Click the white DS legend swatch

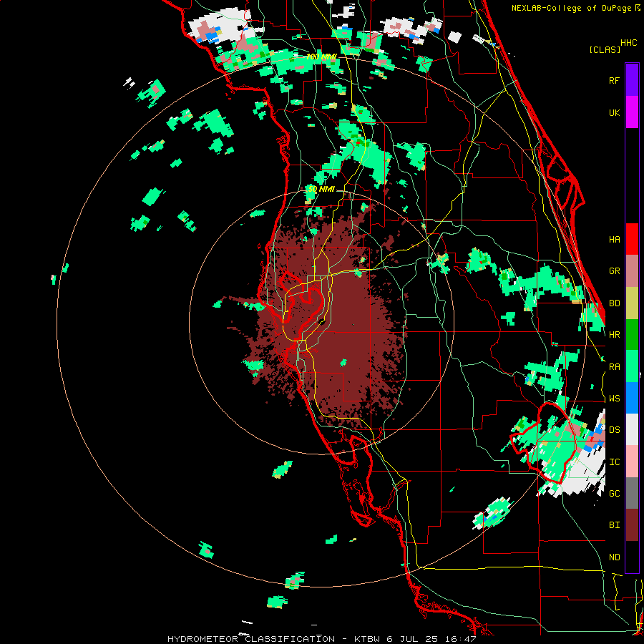pyautogui.click(x=632, y=429)
